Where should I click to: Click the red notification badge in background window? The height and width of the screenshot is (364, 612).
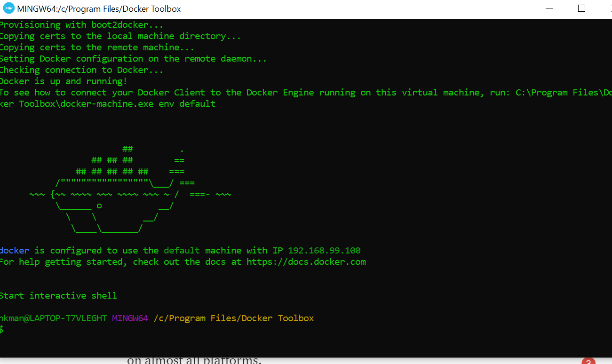[588, 361]
